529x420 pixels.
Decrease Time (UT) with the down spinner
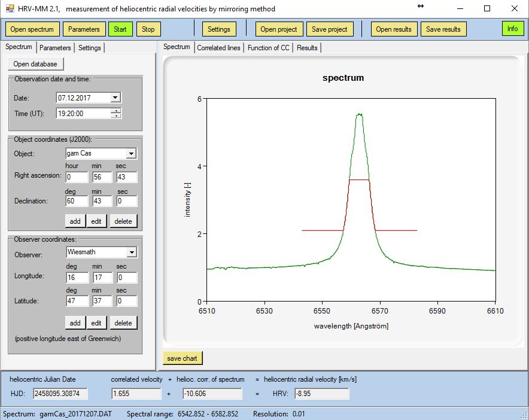click(116, 115)
